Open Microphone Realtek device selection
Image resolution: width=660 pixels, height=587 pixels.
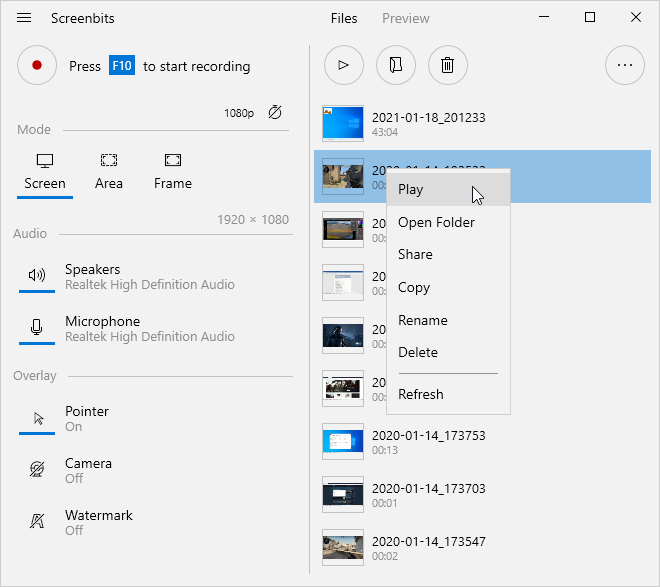coord(150,329)
